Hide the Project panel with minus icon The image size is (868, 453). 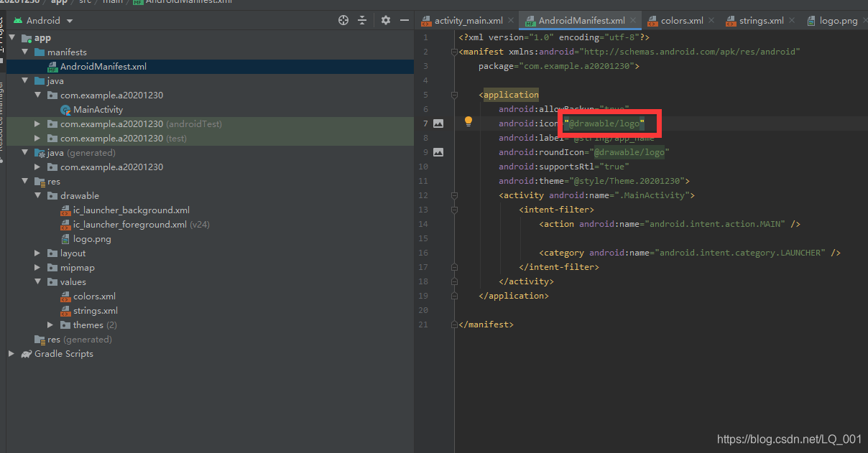(x=405, y=20)
